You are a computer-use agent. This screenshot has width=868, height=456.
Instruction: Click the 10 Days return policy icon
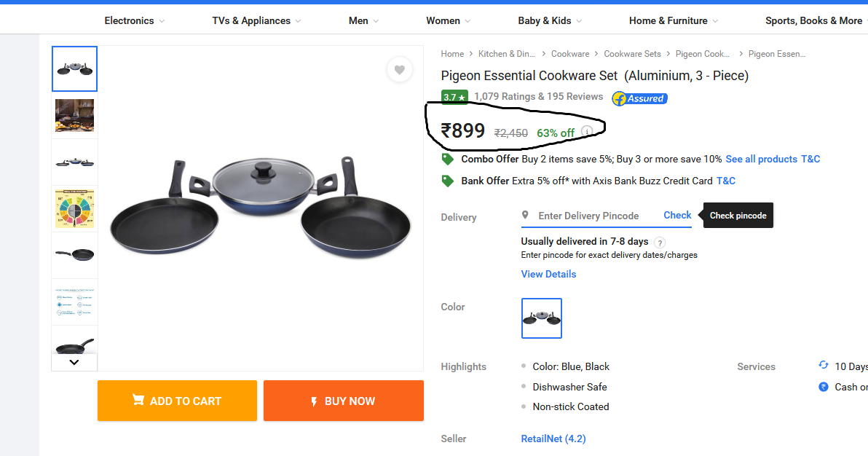pyautogui.click(x=824, y=365)
